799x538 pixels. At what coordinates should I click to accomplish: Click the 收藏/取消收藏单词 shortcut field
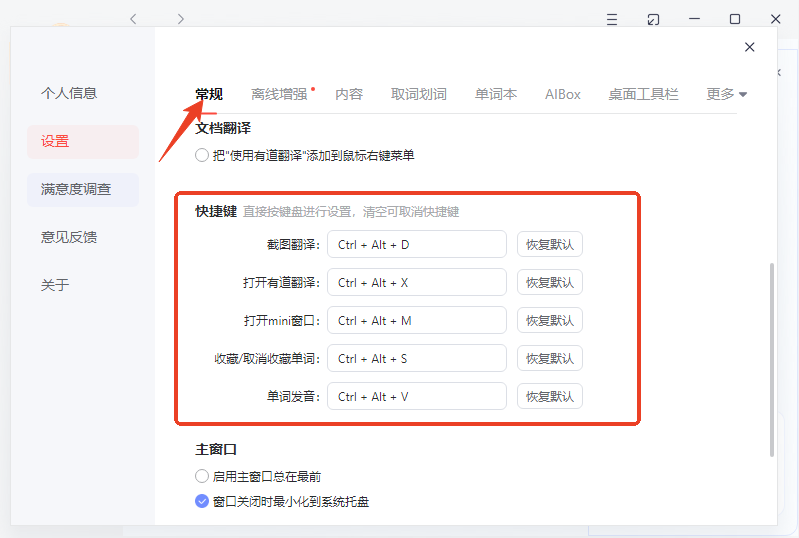[x=417, y=359]
